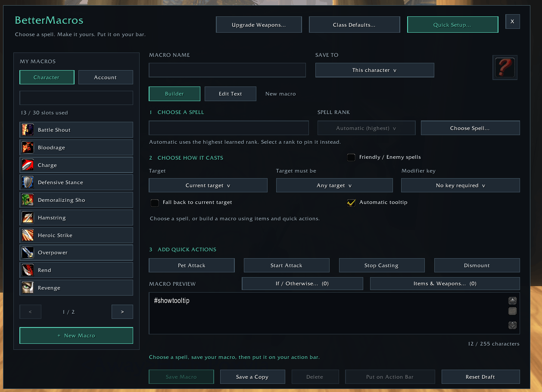
Task: Select the Builder tab
Action: (174, 94)
